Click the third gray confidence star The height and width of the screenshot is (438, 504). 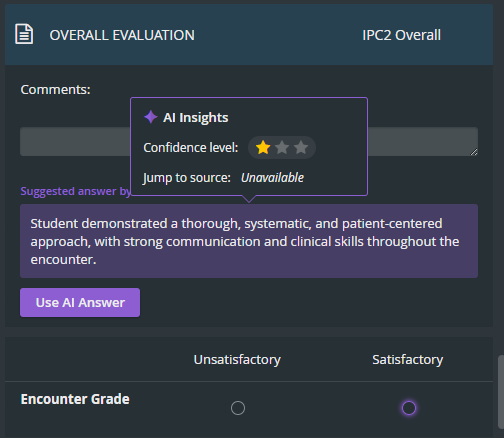tap(301, 147)
